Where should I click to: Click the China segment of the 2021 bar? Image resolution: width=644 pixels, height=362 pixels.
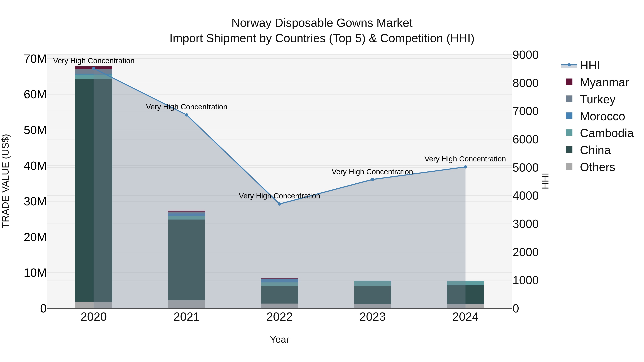pos(187,260)
